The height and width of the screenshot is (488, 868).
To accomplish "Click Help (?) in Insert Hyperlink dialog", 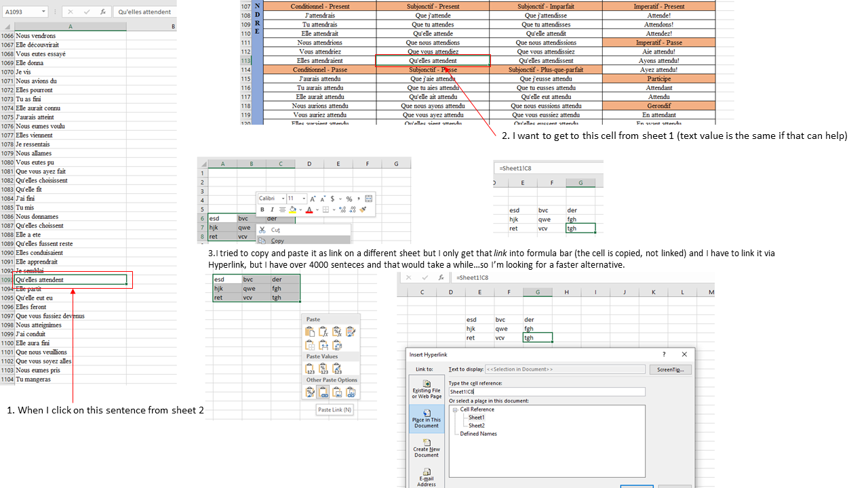I will click(664, 354).
